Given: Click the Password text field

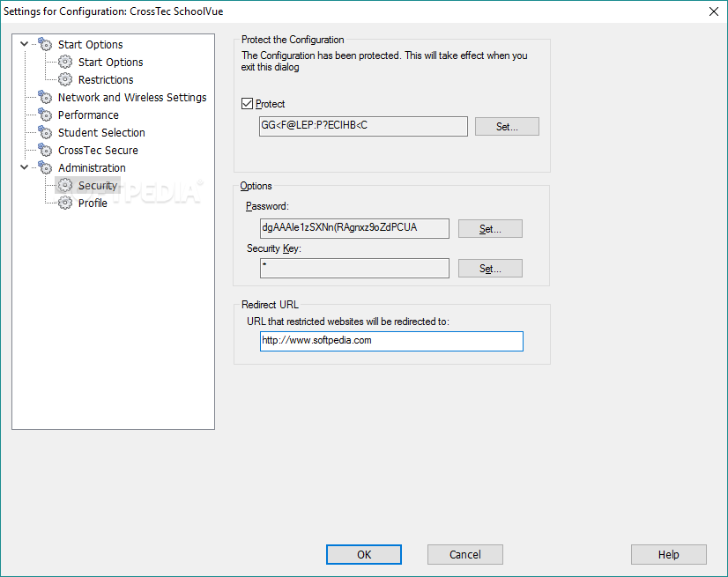Looking at the screenshot, I should pyautogui.click(x=354, y=228).
